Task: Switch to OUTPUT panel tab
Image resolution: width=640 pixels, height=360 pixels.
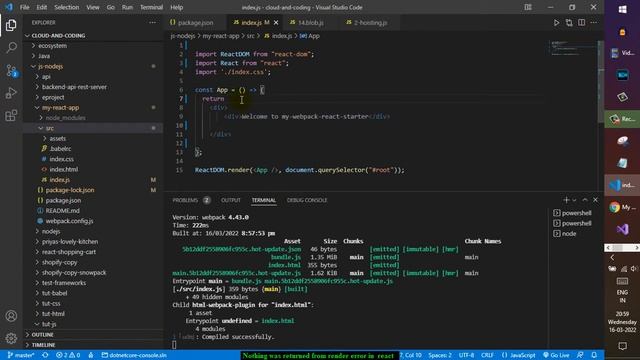Action: pyautogui.click(x=231, y=200)
